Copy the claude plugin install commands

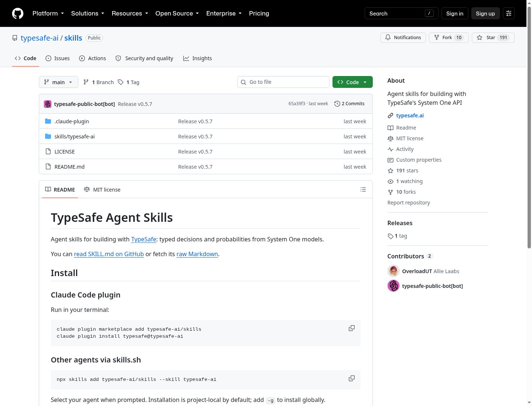(352, 328)
